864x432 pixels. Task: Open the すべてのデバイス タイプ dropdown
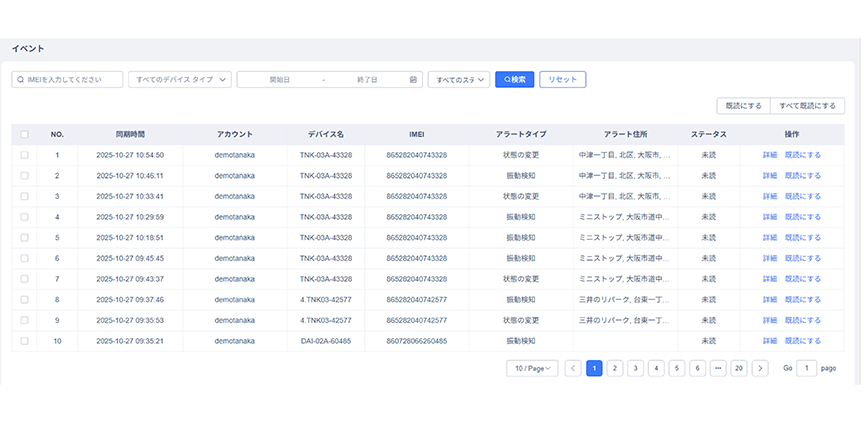180,79
